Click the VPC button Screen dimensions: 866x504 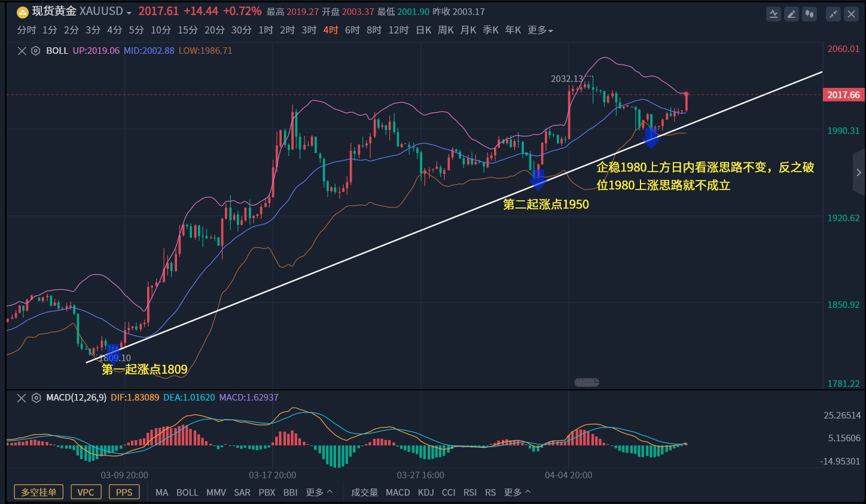tap(86, 492)
